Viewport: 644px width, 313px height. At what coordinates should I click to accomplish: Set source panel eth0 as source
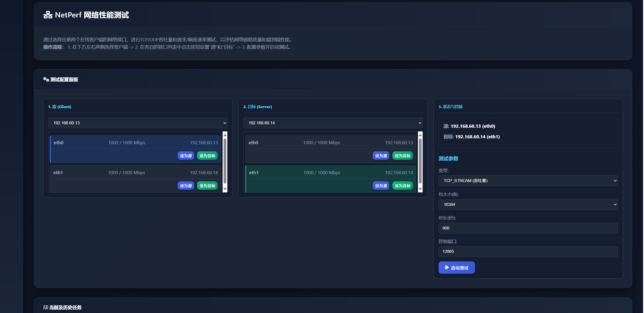point(186,156)
